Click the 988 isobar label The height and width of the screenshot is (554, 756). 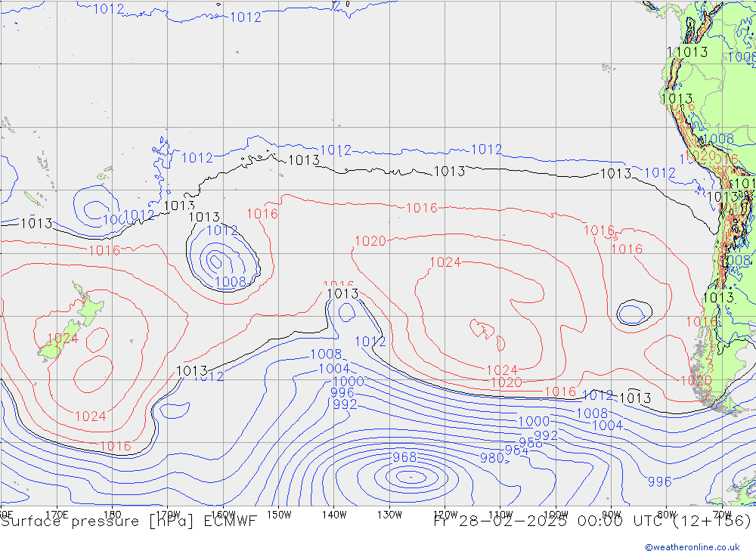(531, 443)
